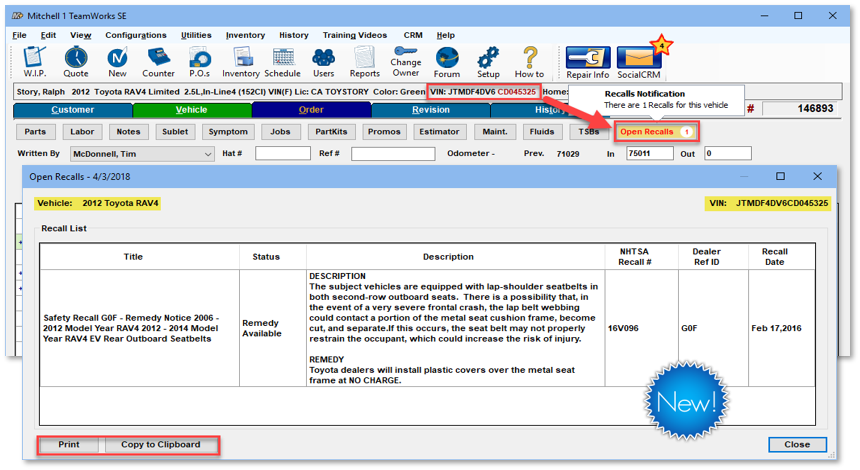Launch the Inventory toolbar icon
Viewport: 860px width, 470px height.
240,61
